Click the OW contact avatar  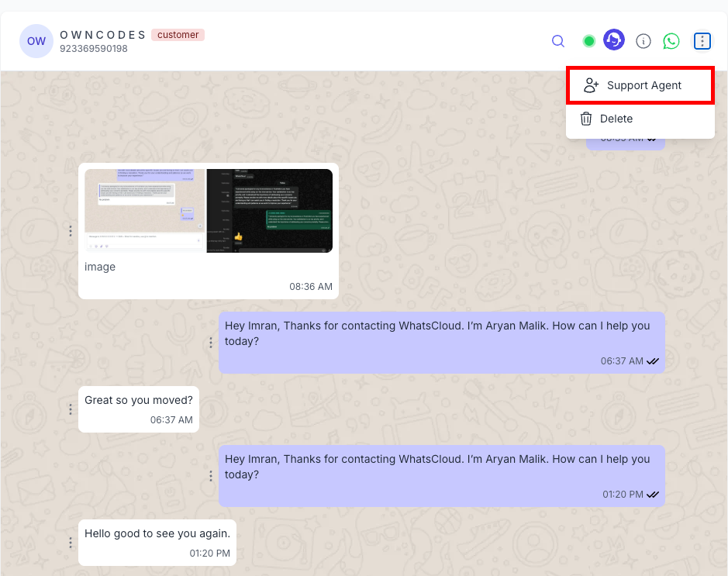click(36, 41)
